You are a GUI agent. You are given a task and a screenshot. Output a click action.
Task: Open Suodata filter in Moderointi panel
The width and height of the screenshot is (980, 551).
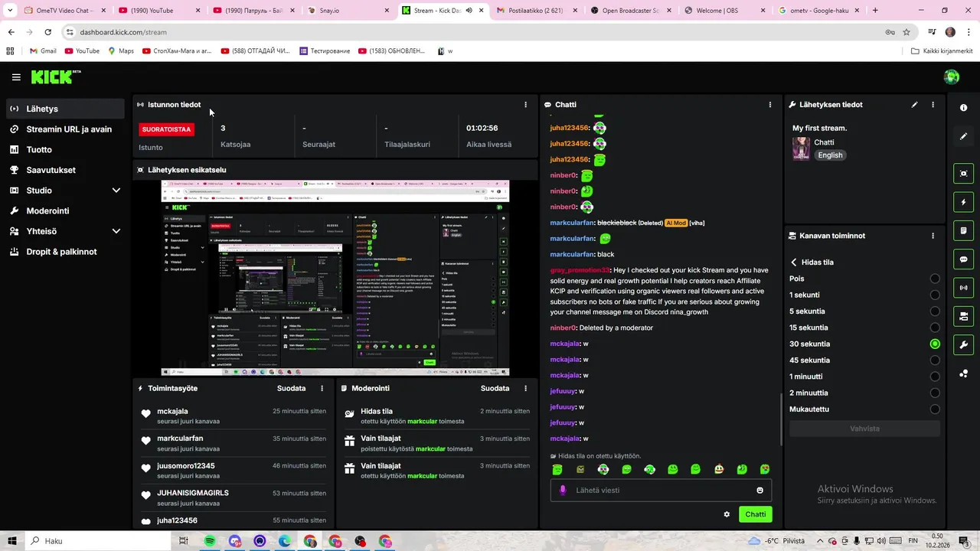click(x=495, y=388)
